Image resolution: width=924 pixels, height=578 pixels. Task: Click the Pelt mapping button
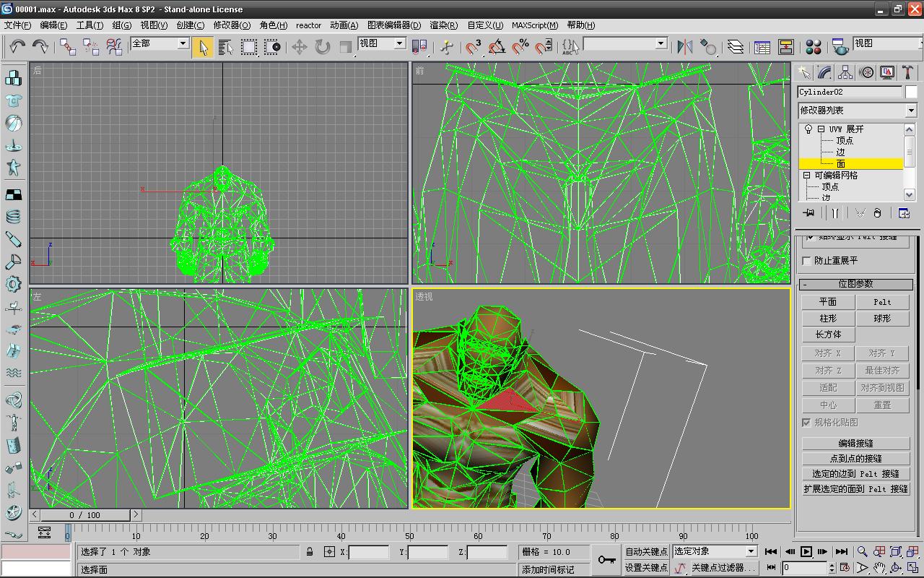[882, 302]
